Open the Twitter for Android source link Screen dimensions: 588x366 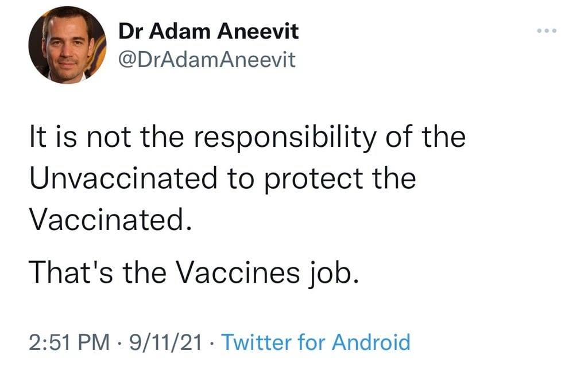(315, 342)
